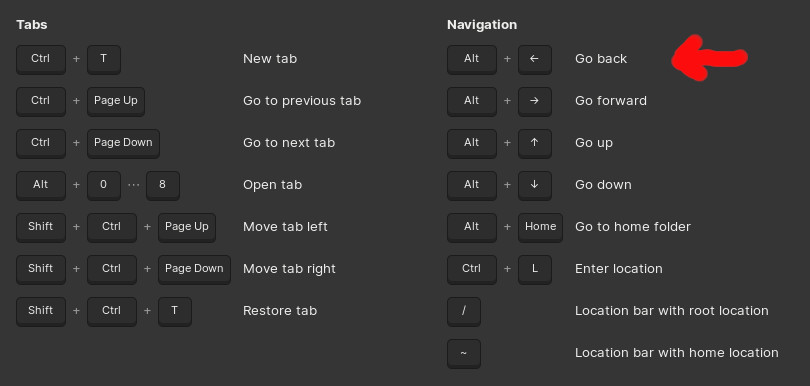Click the Home key in navigation list
Image resolution: width=810 pixels, height=386 pixels.
tap(540, 227)
